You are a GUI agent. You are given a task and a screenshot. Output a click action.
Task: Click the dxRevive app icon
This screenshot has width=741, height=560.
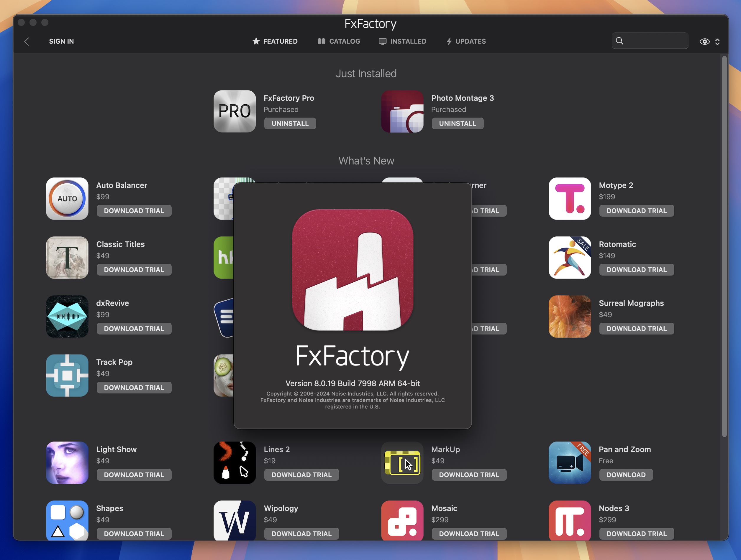[x=67, y=316]
